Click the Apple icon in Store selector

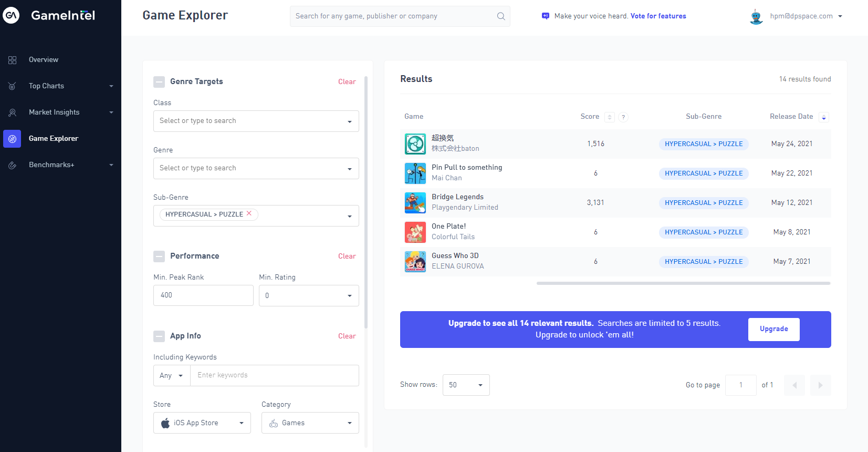click(x=165, y=423)
